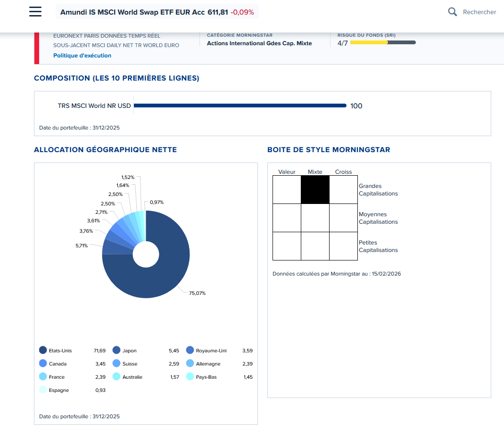Click the Espagne legend color dot
This screenshot has width=504, height=431.
pos(43,390)
